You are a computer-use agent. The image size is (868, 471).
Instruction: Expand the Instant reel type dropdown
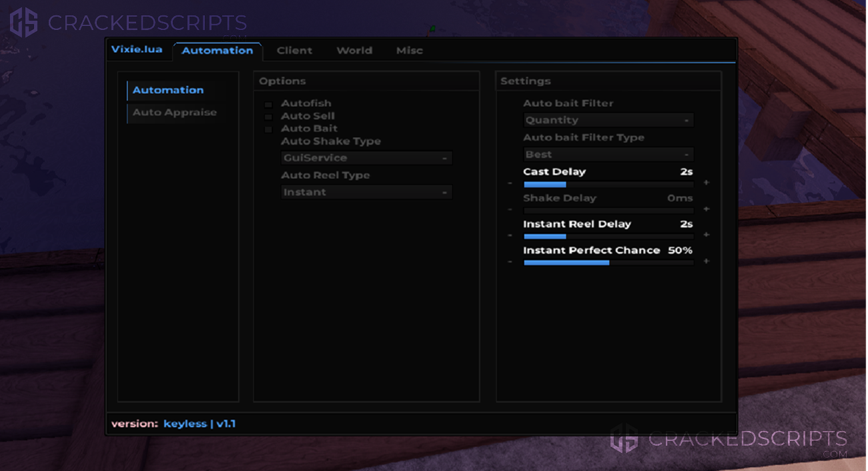coord(366,192)
